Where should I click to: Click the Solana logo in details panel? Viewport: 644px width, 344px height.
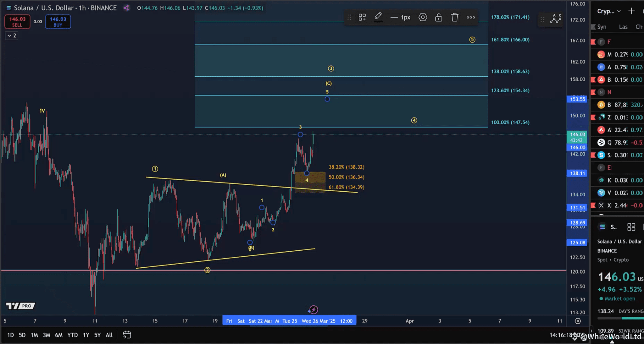602,227
